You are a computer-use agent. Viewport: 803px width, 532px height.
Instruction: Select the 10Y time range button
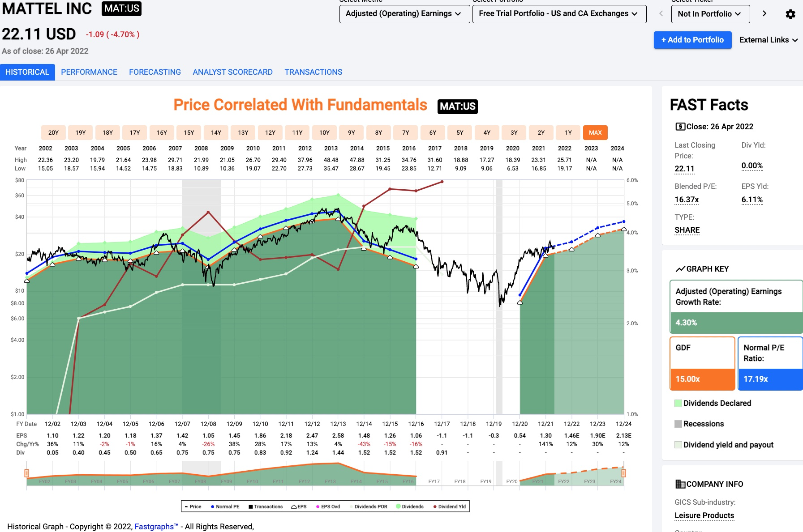[324, 132]
